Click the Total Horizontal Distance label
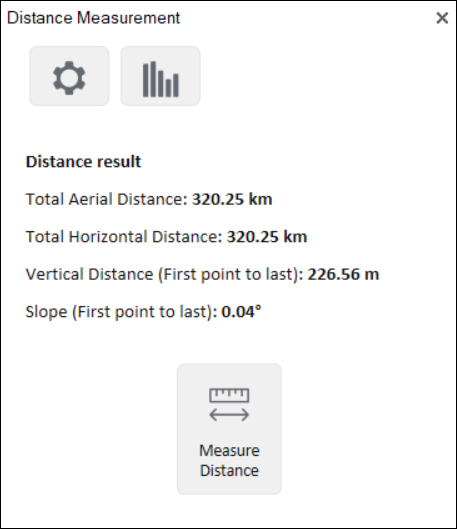457x529 pixels. [124, 236]
